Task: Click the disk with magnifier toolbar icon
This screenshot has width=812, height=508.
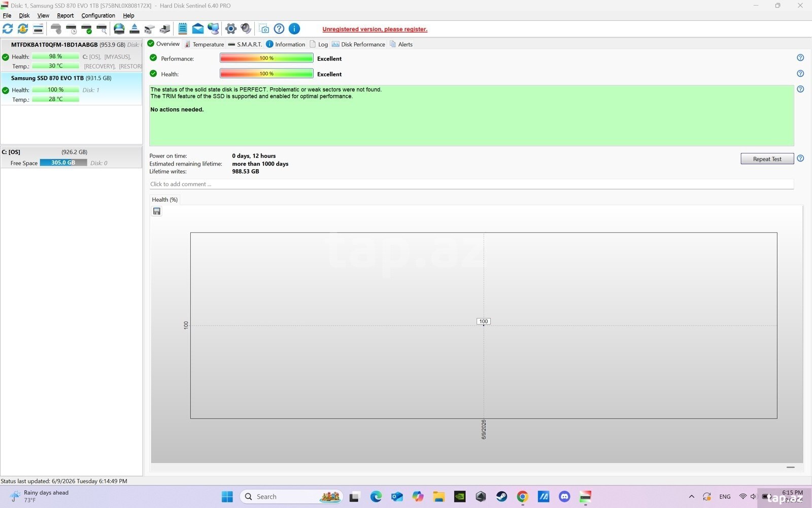Action: point(102,29)
